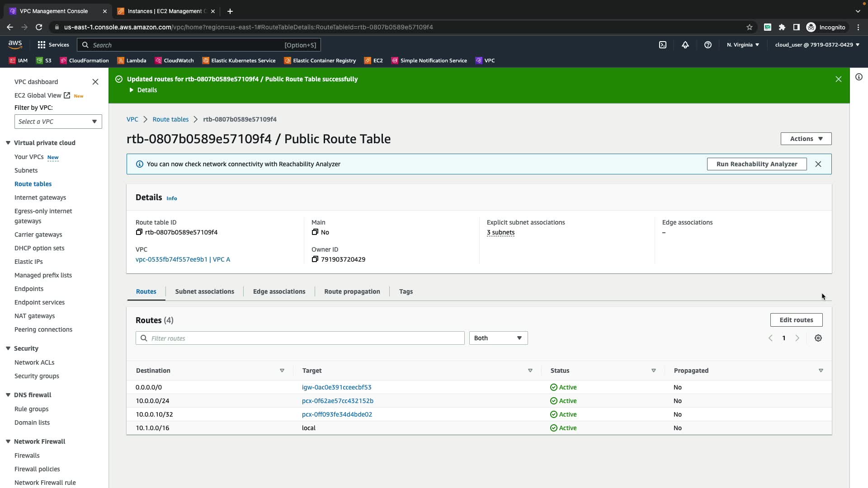The image size is (868, 488).
Task: Copy the Route table ID with copy icon
Action: 139,232
